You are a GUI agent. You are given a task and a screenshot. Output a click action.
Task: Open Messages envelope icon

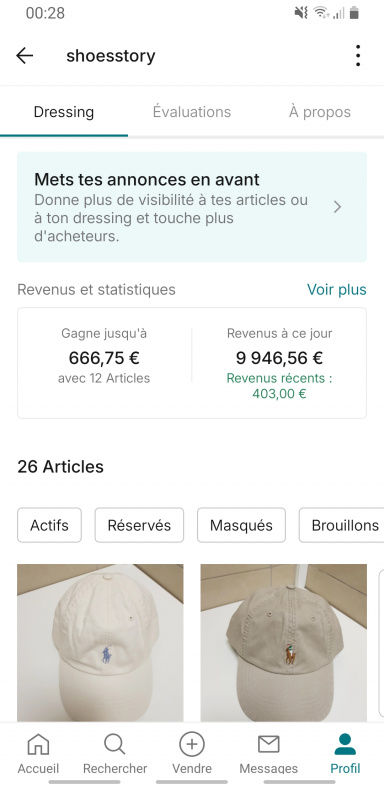pos(269,744)
